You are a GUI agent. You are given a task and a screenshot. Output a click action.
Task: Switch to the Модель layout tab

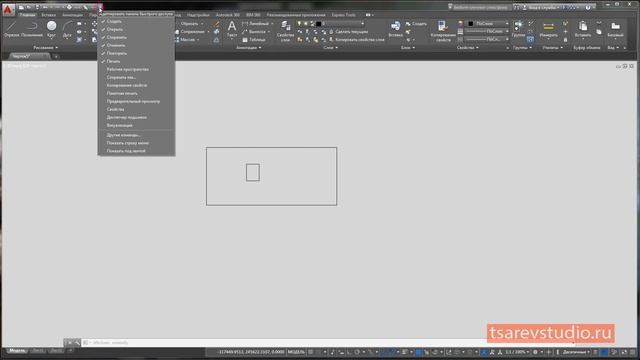pos(17,351)
